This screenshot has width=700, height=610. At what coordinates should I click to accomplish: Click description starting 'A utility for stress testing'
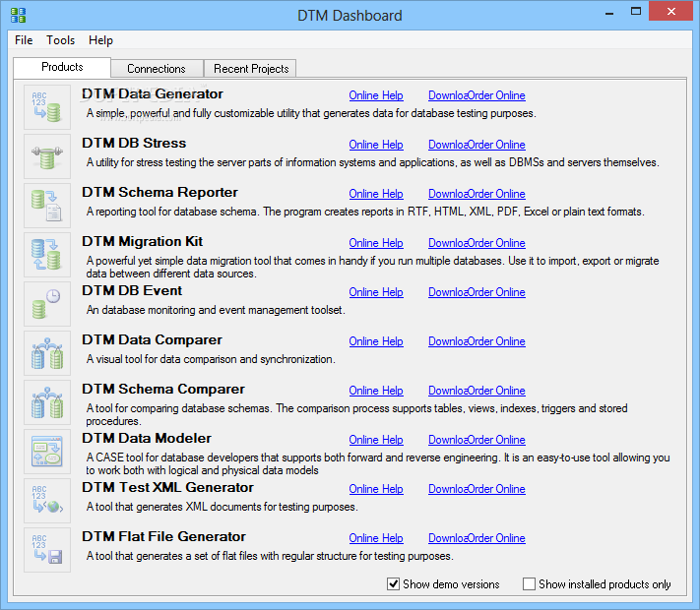pos(373,162)
